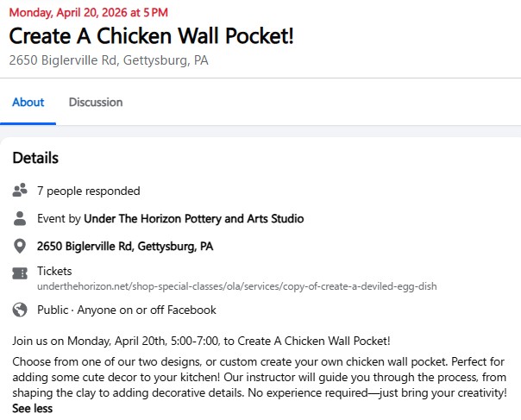Click the Tickets label
This screenshot has width=521, height=420.
coord(54,271)
